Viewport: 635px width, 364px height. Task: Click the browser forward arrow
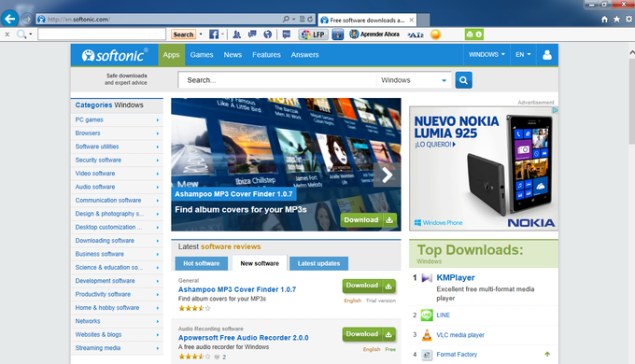pos(27,19)
